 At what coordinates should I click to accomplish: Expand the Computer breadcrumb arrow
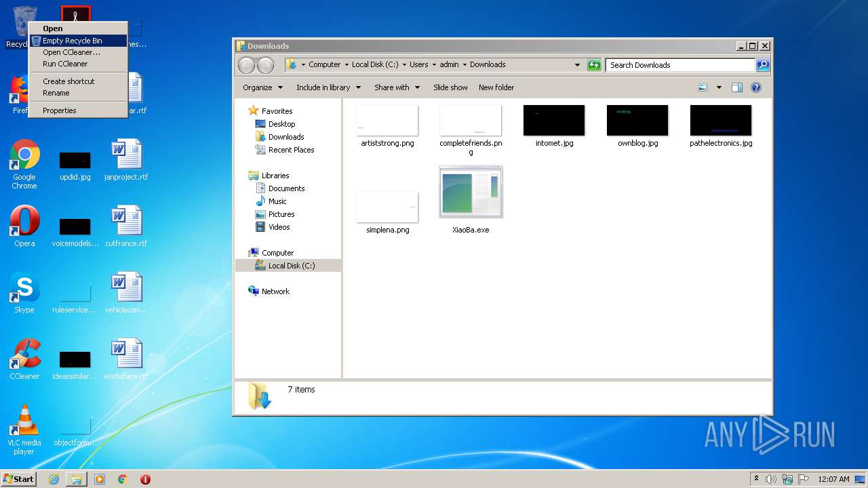pyautogui.click(x=347, y=65)
